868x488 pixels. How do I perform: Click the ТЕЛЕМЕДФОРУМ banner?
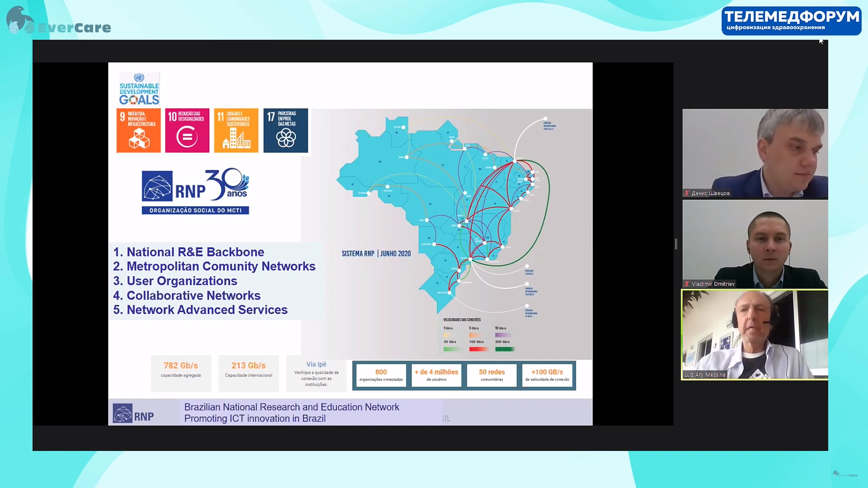tap(791, 21)
